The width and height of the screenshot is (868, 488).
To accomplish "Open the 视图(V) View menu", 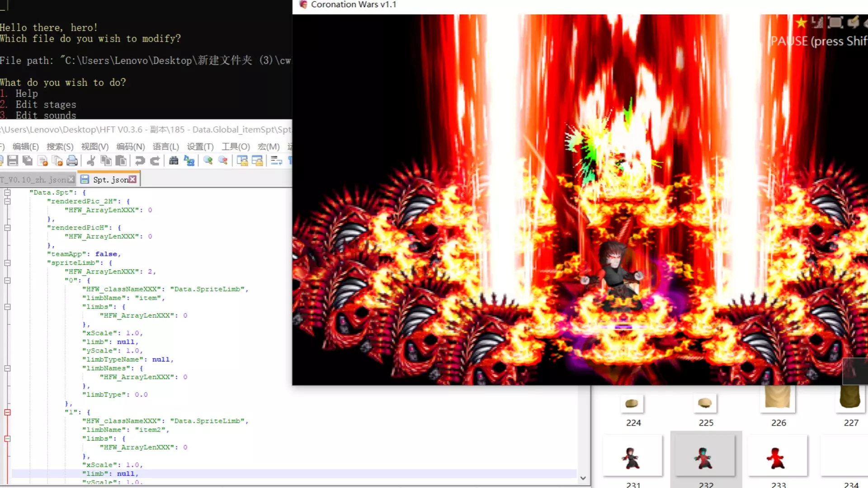I will point(95,146).
